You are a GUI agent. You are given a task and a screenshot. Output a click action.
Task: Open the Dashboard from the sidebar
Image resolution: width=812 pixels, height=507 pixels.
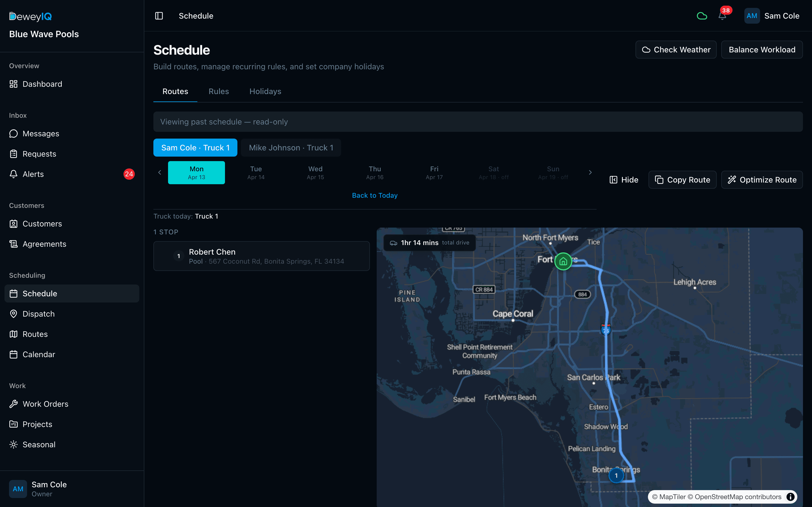[42, 84]
